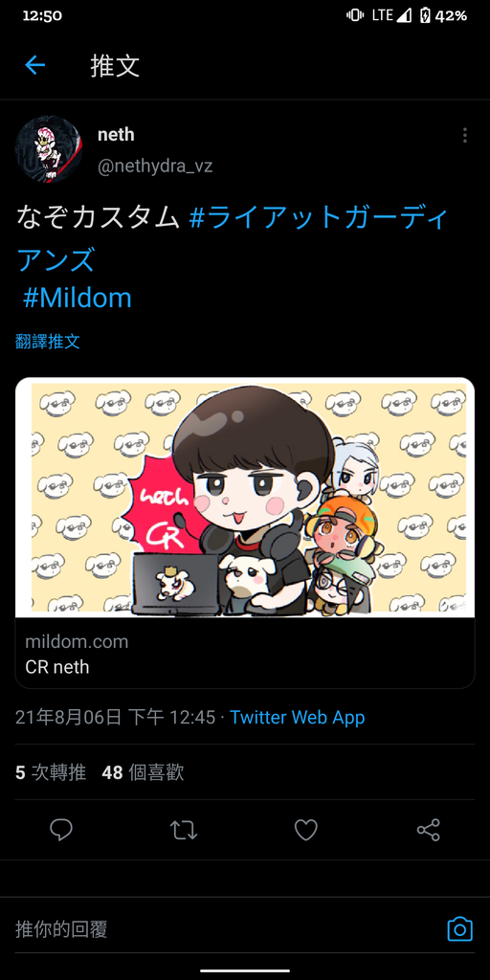Tap the retweet arrows icon
The width and height of the screenshot is (490, 980).
pos(184,830)
